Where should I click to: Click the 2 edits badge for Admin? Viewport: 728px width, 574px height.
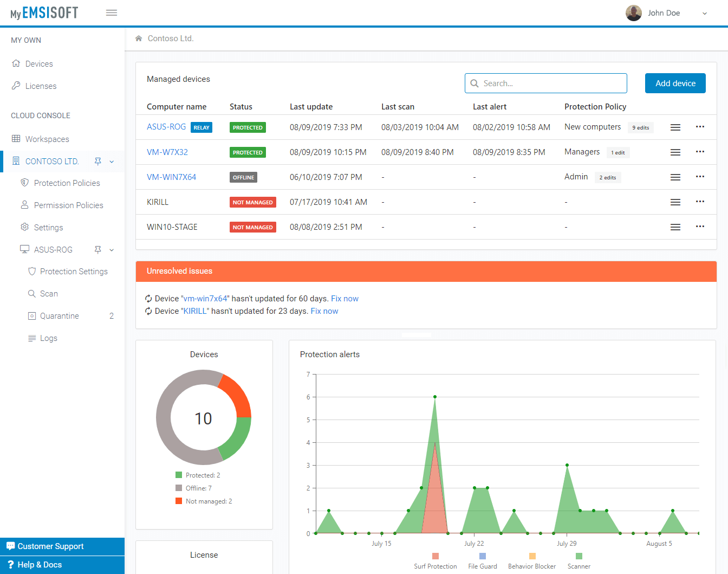(608, 178)
